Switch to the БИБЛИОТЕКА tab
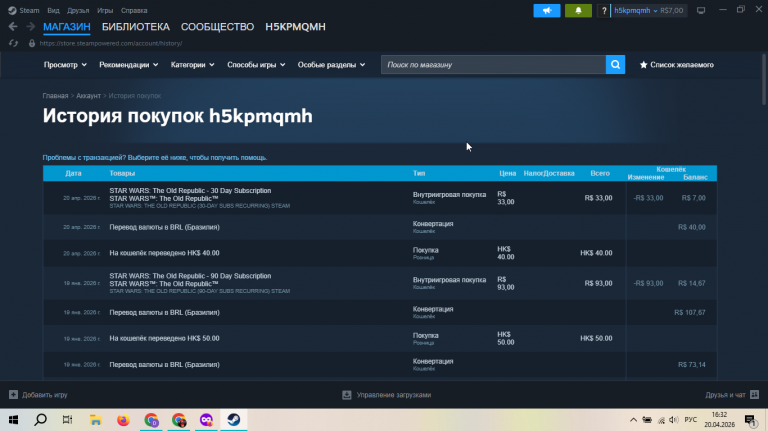 pyautogui.click(x=135, y=27)
